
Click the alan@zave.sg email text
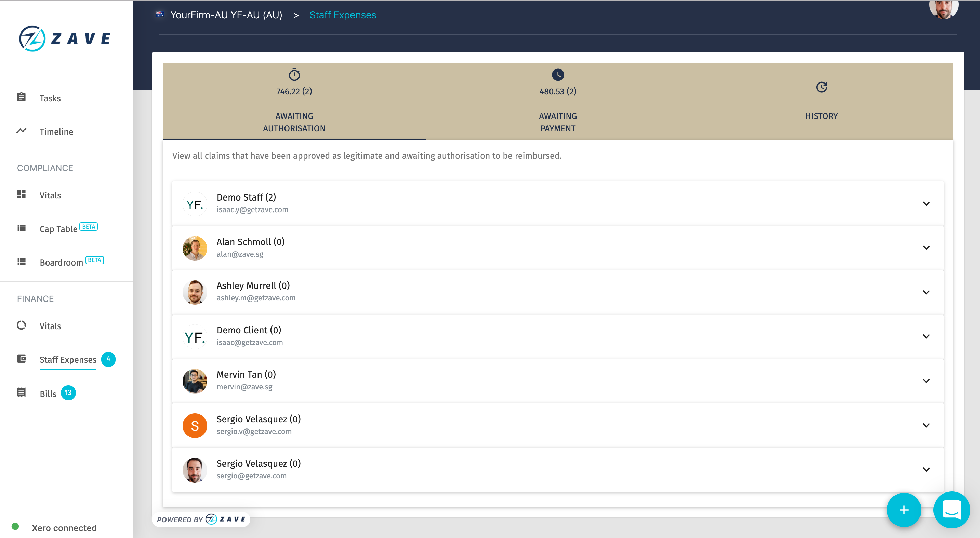240,254
